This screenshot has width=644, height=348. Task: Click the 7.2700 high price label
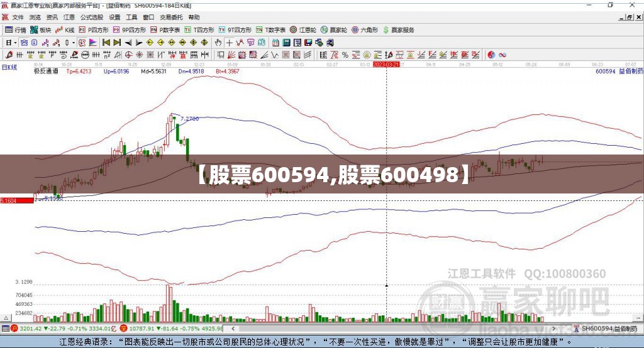tap(190, 119)
